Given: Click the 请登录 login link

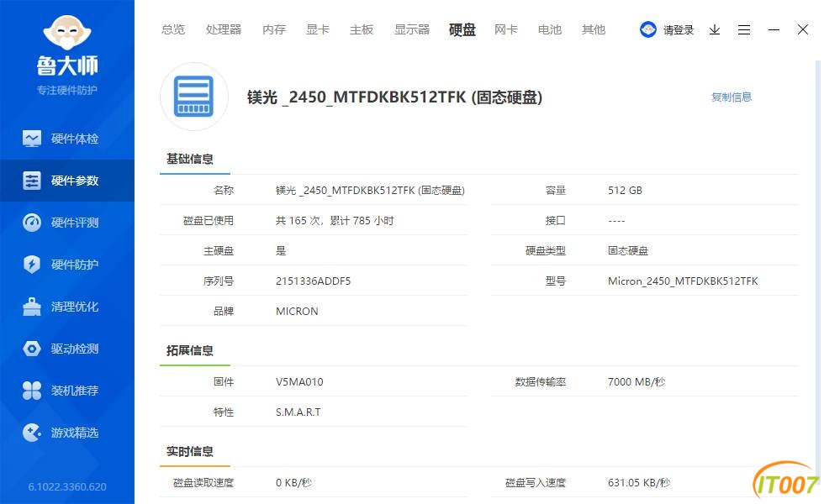Looking at the screenshot, I should (679, 30).
